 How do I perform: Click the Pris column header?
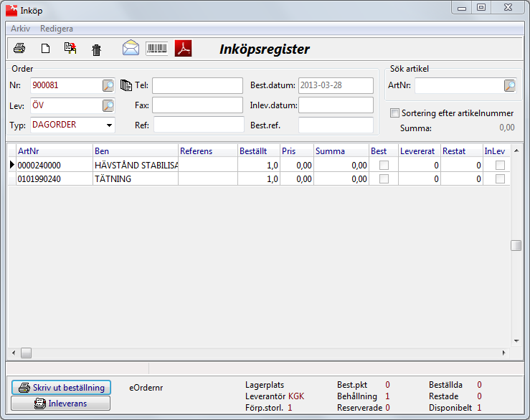(297, 151)
